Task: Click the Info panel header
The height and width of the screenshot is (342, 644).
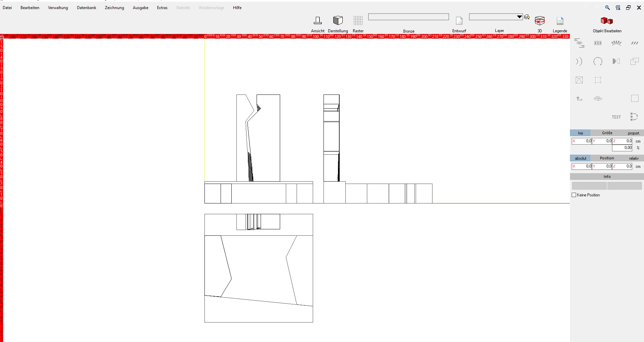Action: click(607, 177)
